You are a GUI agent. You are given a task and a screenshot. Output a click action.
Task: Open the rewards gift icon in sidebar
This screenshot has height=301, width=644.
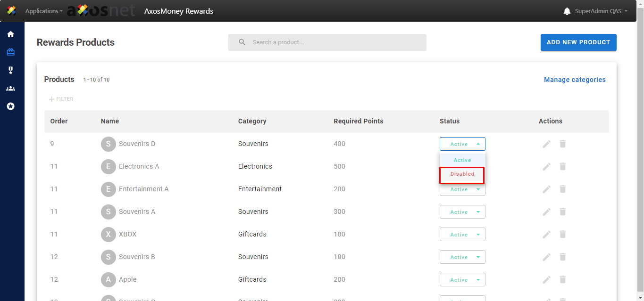click(x=10, y=52)
